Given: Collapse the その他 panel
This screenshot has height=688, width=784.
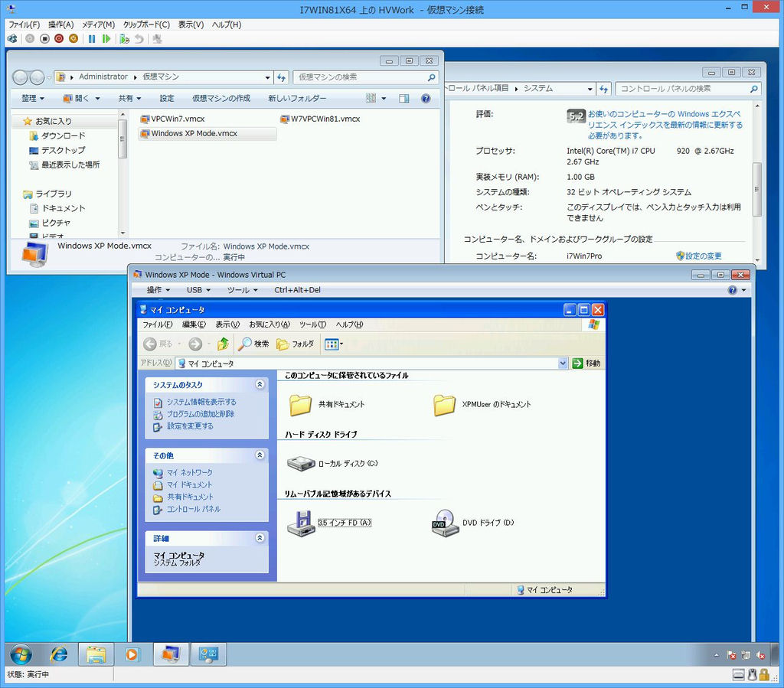Looking at the screenshot, I should pyautogui.click(x=260, y=455).
